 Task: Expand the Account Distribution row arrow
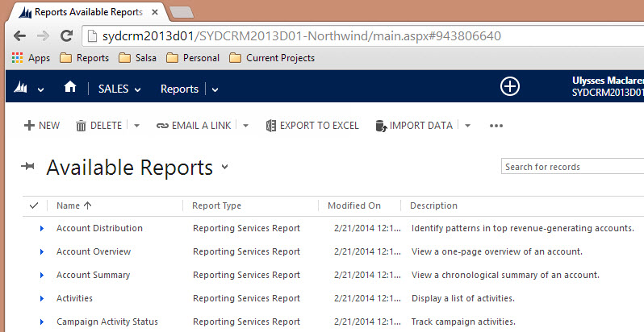[x=42, y=229]
